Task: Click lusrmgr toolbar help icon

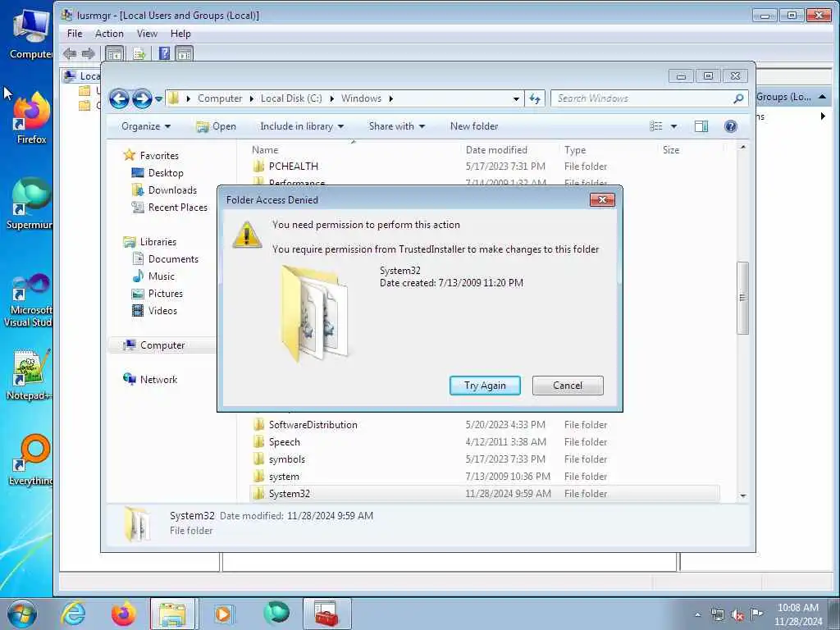Action: (x=164, y=53)
